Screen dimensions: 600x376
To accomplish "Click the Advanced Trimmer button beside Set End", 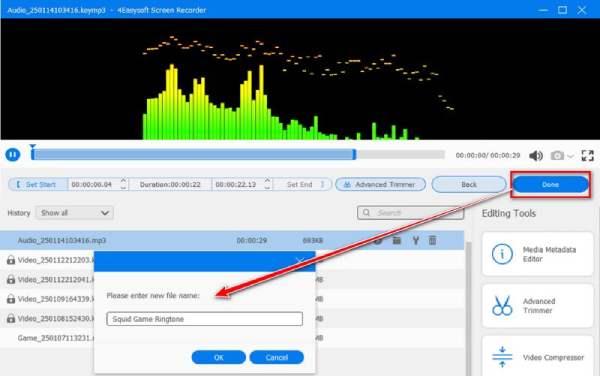I will (x=380, y=184).
